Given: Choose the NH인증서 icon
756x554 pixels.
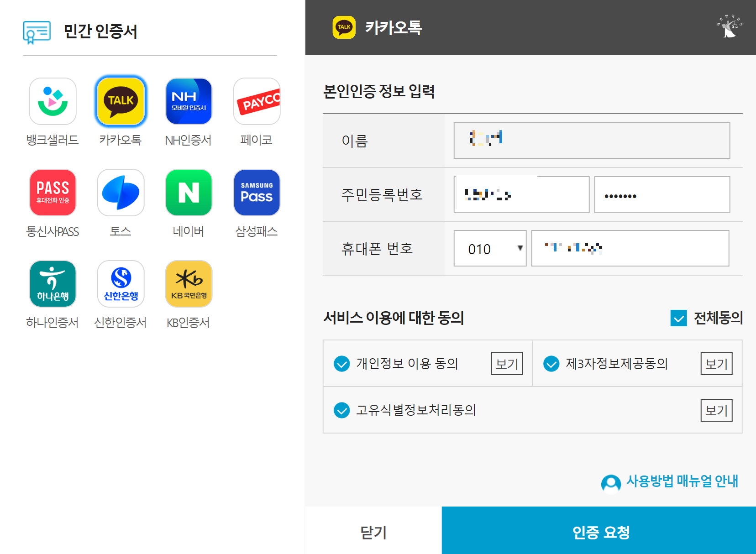Looking at the screenshot, I should click(189, 101).
